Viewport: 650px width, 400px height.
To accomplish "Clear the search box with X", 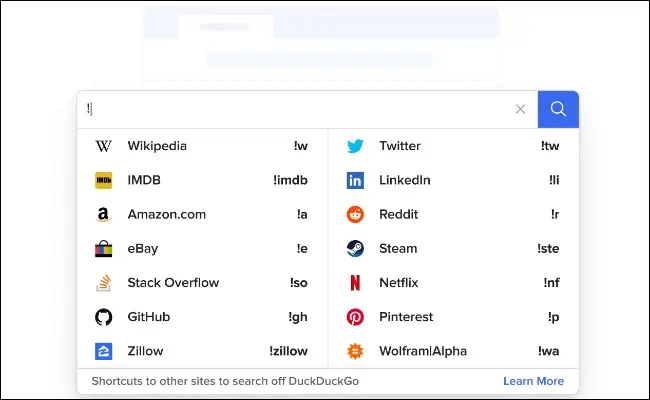I will click(x=520, y=109).
